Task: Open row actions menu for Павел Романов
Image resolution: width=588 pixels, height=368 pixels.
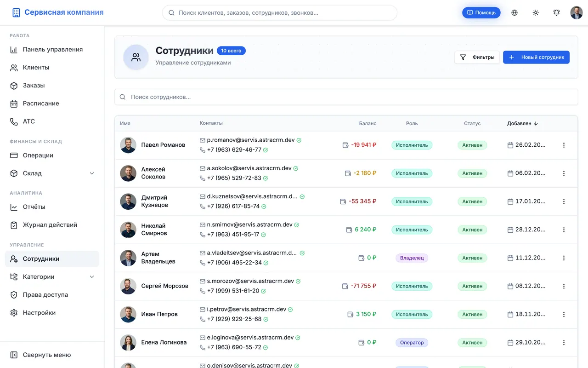Action: pyautogui.click(x=564, y=145)
